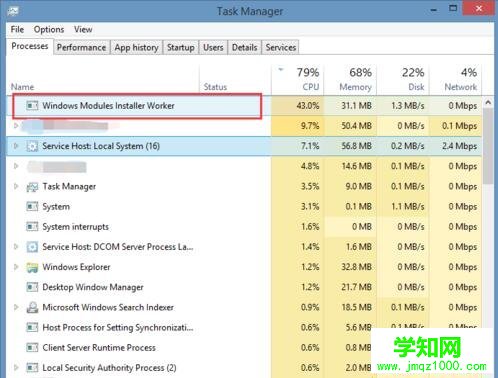Sort by the 68% Memory column header
The width and height of the screenshot is (498, 378).
(x=350, y=79)
